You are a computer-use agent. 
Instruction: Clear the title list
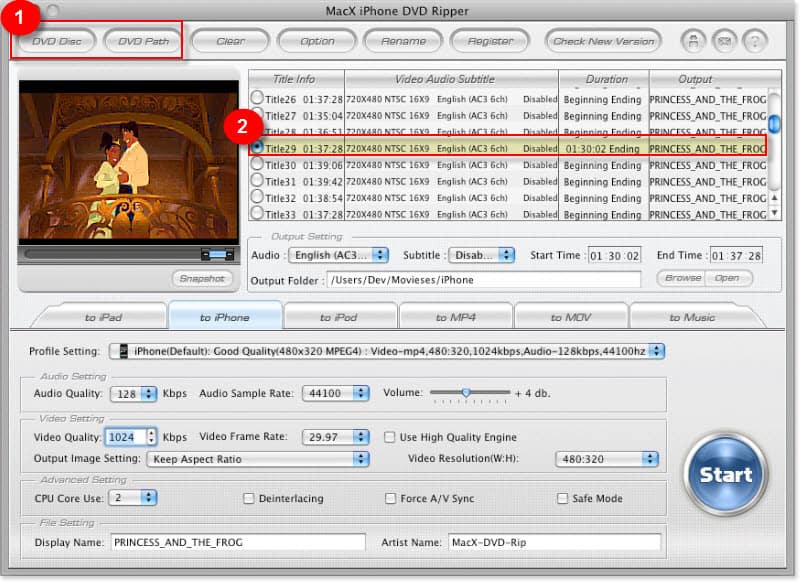tap(229, 42)
